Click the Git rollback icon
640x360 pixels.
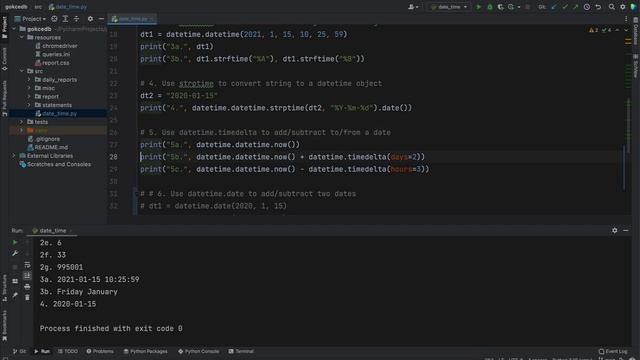598,7
